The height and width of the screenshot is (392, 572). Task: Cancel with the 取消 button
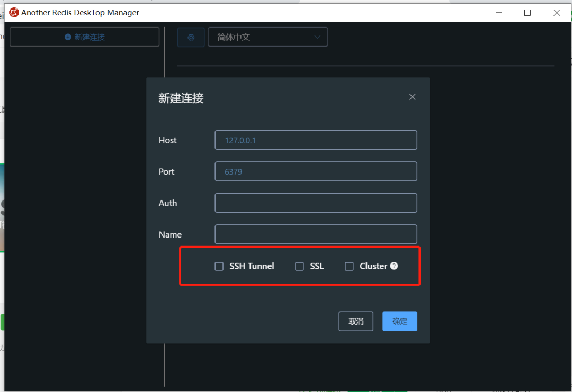356,321
